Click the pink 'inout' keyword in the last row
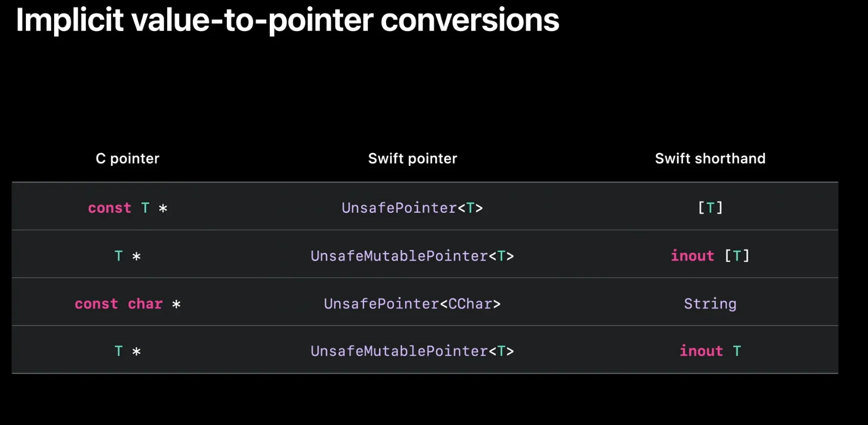Viewport: 868px width, 425px height. pos(702,352)
